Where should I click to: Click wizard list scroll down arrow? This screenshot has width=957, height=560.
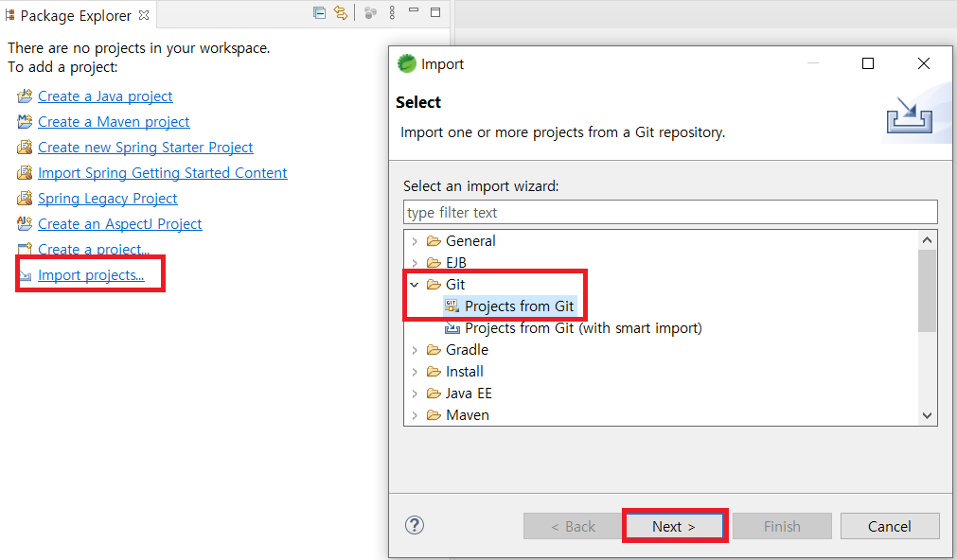point(927,415)
